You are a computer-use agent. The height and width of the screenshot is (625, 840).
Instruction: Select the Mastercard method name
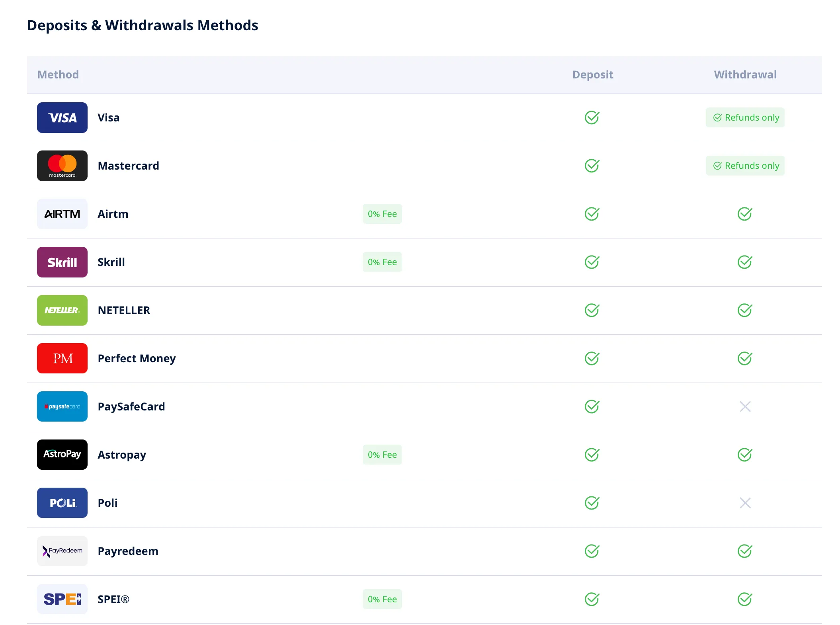[128, 166]
